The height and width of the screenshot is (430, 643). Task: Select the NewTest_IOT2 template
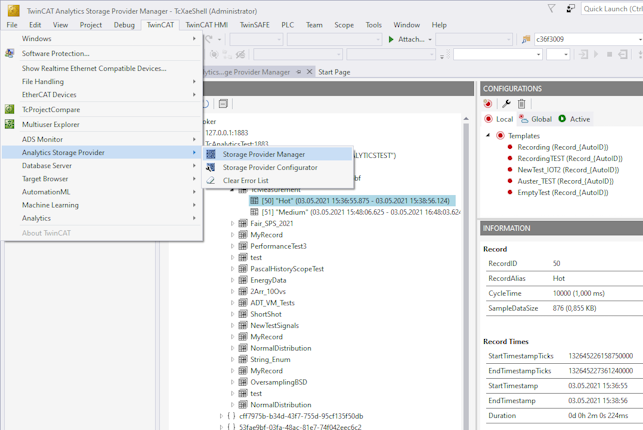(568, 170)
